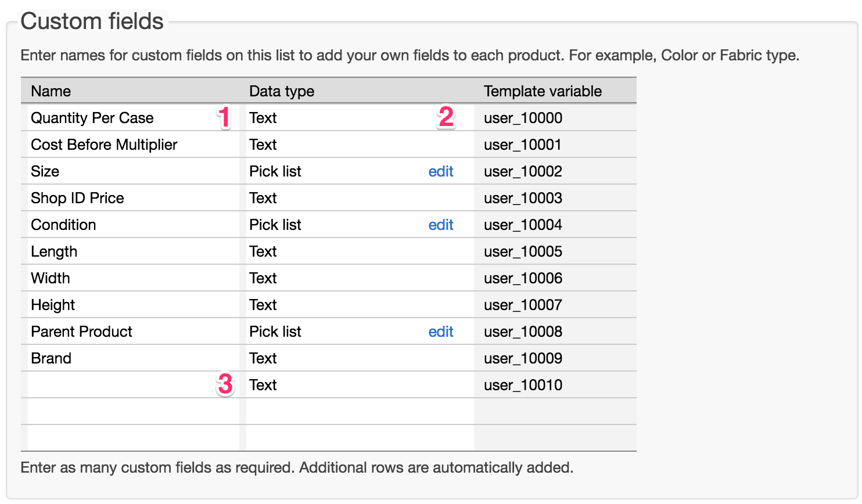Select the Length name field
This screenshot has height=504, width=862.
click(x=134, y=251)
